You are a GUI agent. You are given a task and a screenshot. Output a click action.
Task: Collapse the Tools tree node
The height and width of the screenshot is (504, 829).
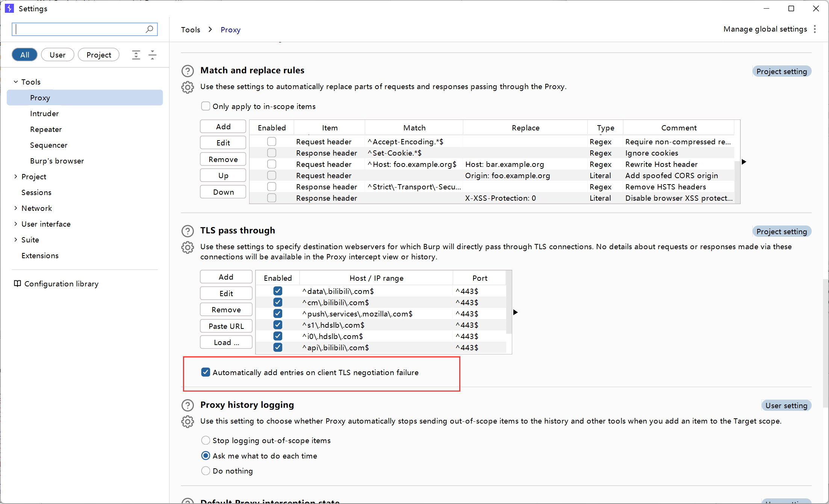click(x=16, y=82)
